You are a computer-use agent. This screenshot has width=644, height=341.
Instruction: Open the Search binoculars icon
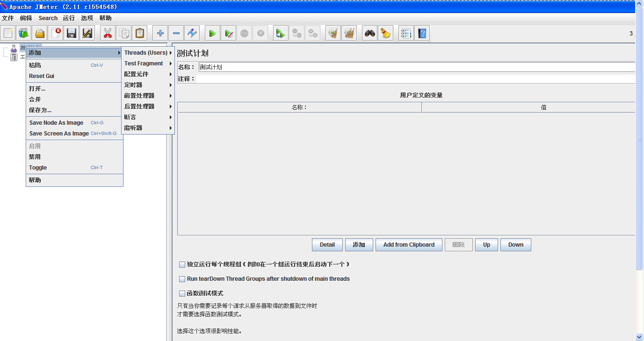tap(369, 33)
